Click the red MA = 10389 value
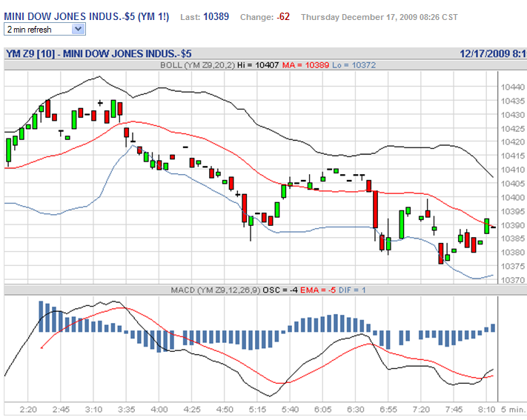Viewport: 527px width, 420px height. tap(305, 65)
